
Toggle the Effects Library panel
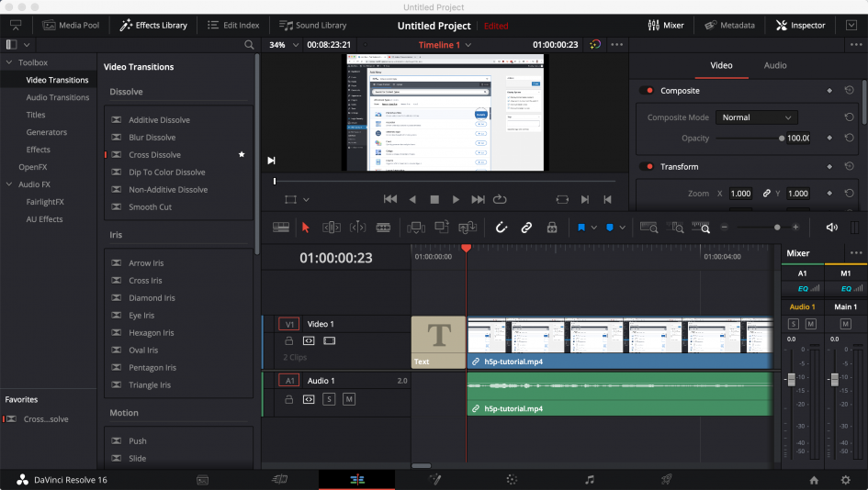click(154, 26)
